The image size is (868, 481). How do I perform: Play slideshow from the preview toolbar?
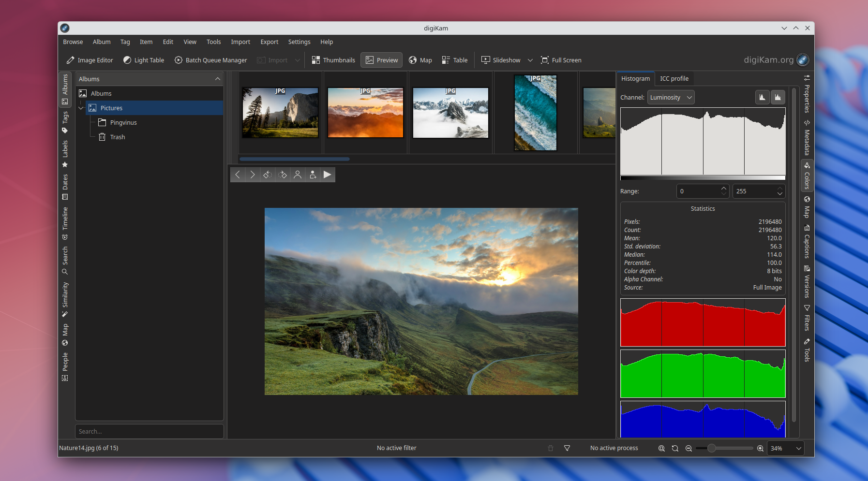[x=328, y=175]
